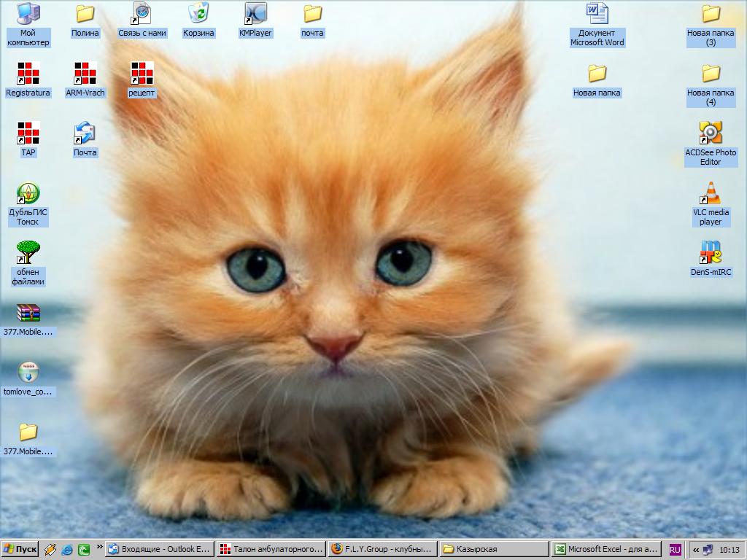747x560 pixels.
Task: Launch VLC media player
Action: coord(711,204)
